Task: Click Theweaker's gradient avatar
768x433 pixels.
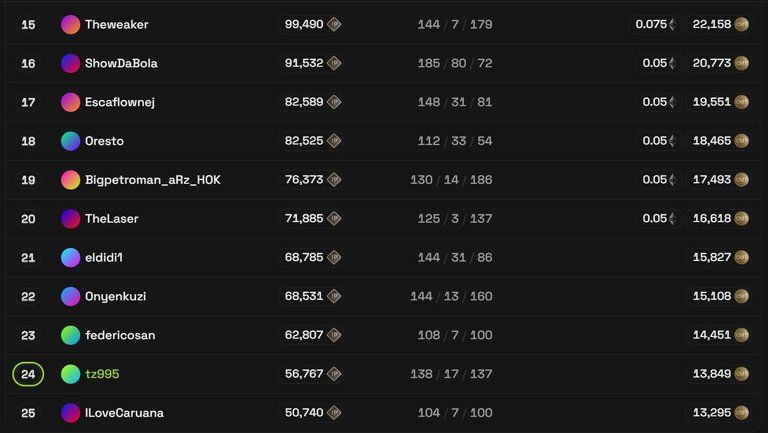Action: pos(70,24)
